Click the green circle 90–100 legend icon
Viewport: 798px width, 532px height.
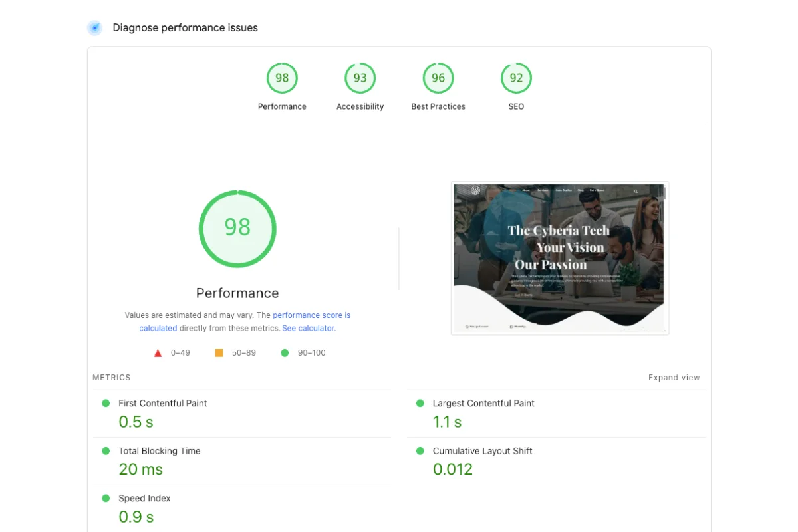[285, 353]
